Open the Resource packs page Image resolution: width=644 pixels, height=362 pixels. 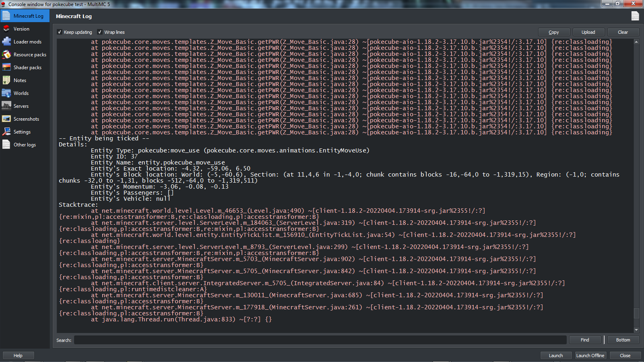point(30,55)
